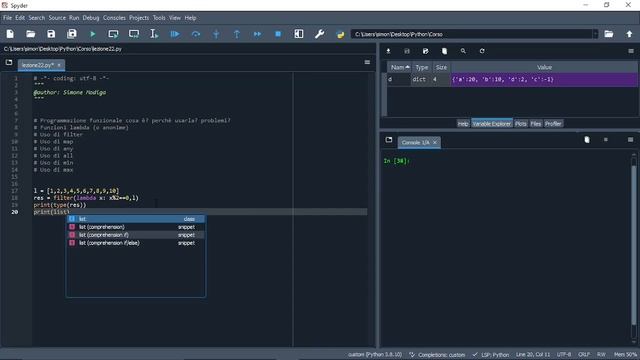Switch to the Help pane tab
This screenshot has height=360, width=640.
(x=463, y=124)
